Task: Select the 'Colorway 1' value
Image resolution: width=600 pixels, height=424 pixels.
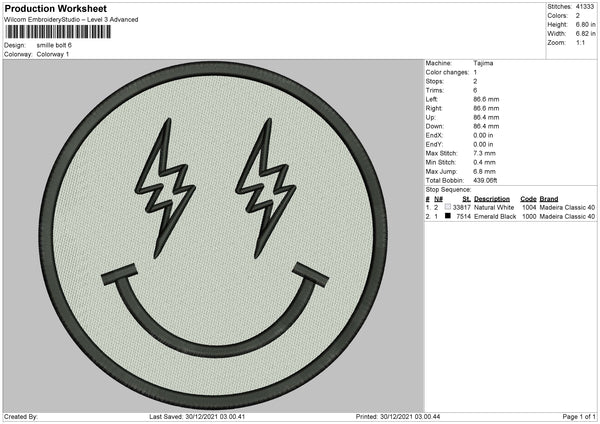Action: [53, 54]
